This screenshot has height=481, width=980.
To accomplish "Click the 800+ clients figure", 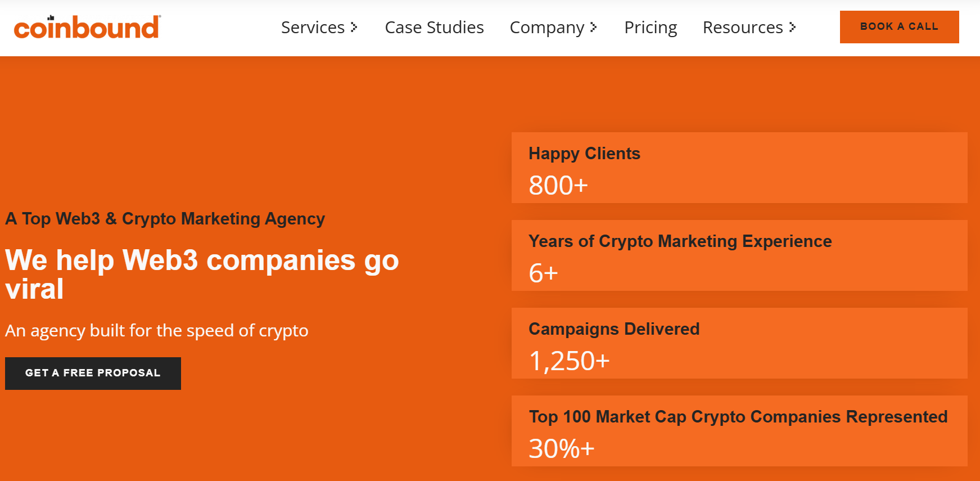I will click(558, 185).
